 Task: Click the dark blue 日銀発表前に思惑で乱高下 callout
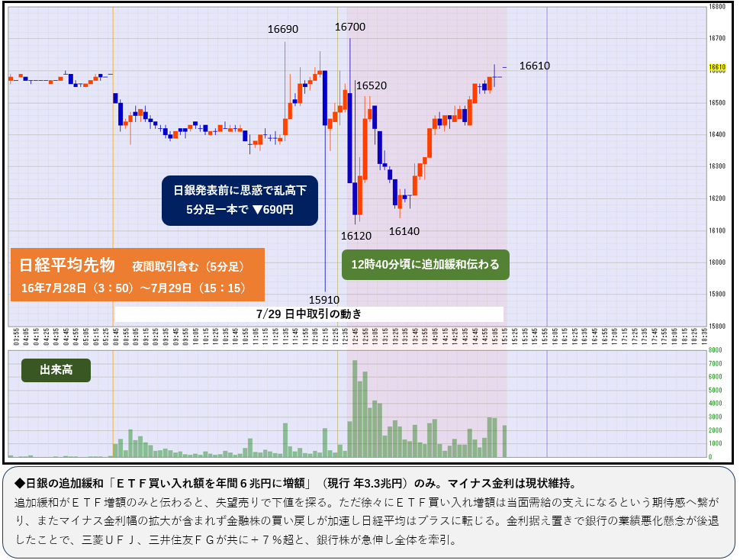point(240,200)
